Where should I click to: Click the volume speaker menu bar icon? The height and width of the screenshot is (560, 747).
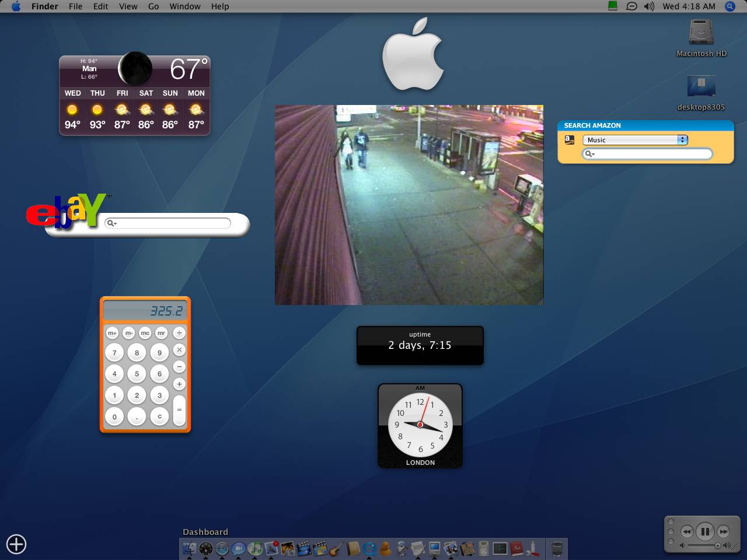pyautogui.click(x=649, y=6)
